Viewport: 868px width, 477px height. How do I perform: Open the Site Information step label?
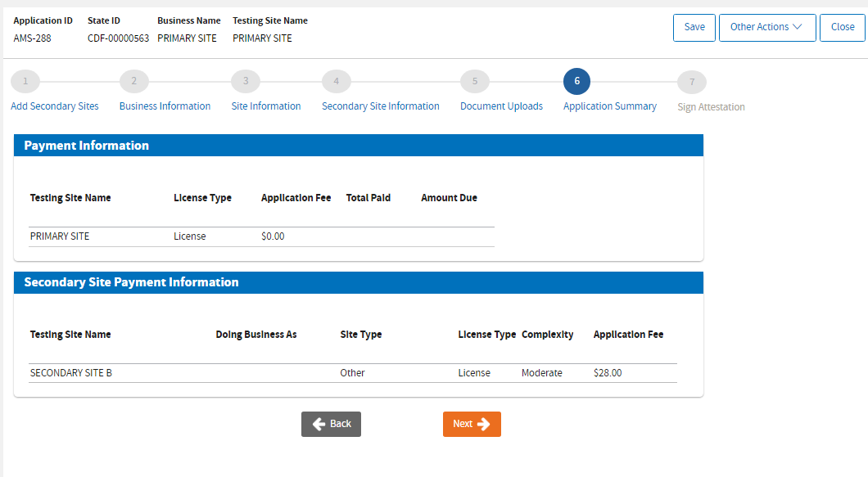tap(266, 106)
